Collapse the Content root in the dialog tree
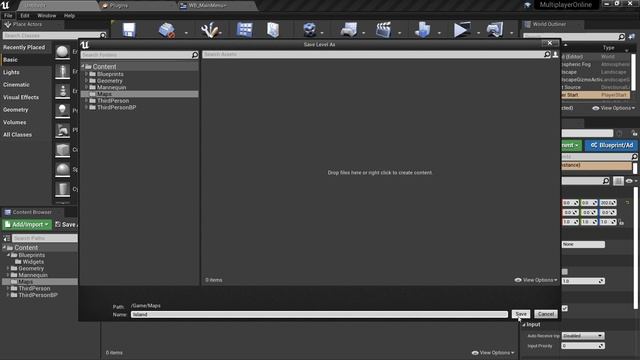 point(83,67)
